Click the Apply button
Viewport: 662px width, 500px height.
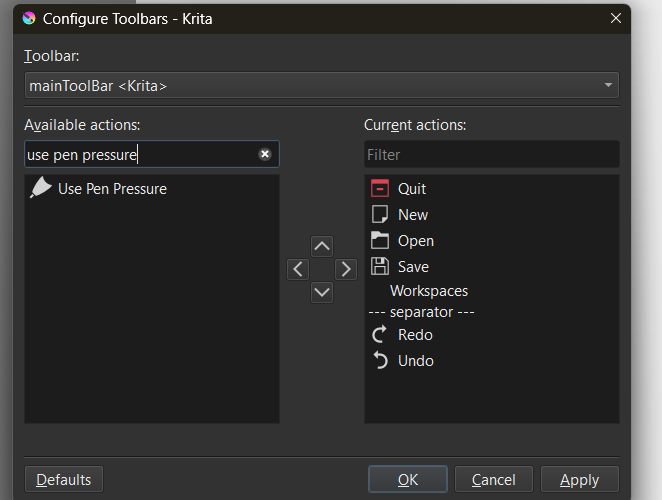click(580, 479)
